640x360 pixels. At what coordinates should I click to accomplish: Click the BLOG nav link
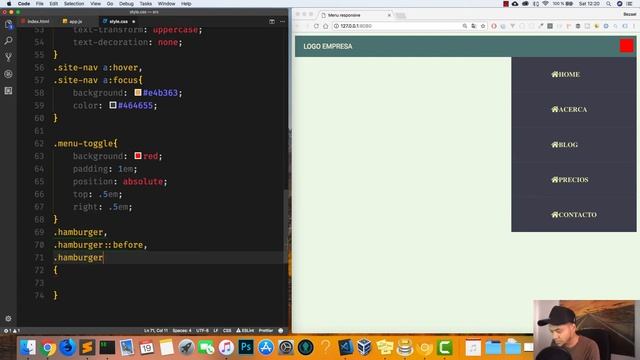point(564,144)
